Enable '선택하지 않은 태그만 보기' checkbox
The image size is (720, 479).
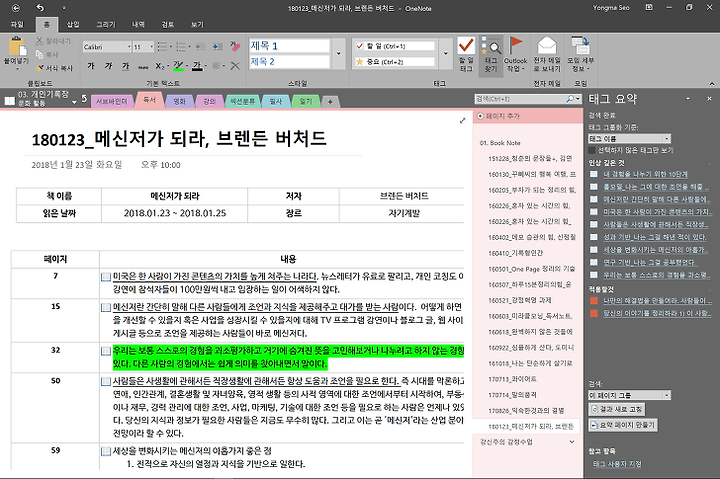click(x=592, y=150)
